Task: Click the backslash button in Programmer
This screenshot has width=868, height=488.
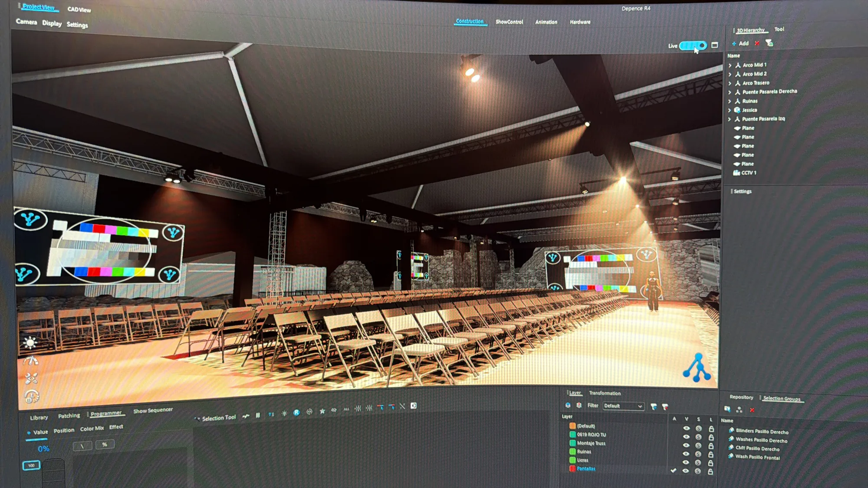Action: point(82,446)
